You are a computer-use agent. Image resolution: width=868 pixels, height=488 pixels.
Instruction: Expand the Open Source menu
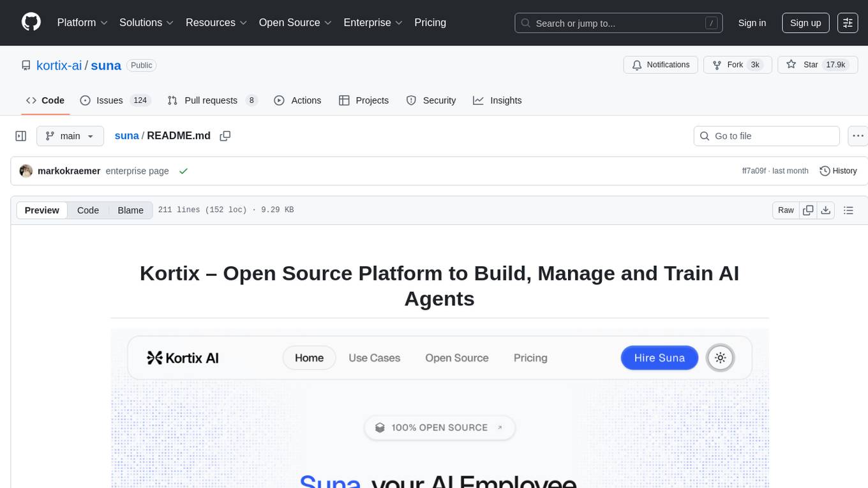[x=296, y=22]
